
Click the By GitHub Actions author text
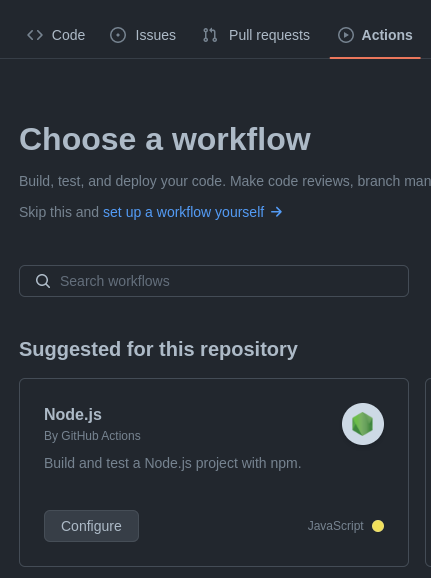[x=92, y=436]
